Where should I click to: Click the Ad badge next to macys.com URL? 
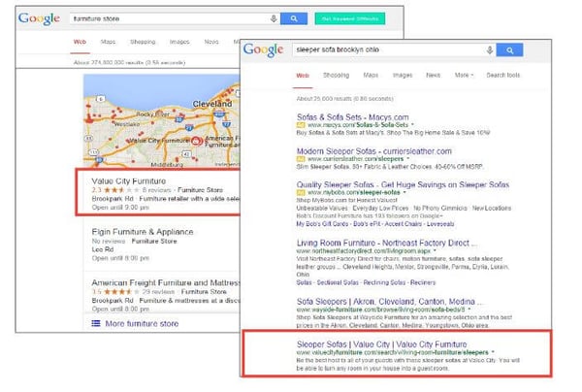click(x=301, y=125)
